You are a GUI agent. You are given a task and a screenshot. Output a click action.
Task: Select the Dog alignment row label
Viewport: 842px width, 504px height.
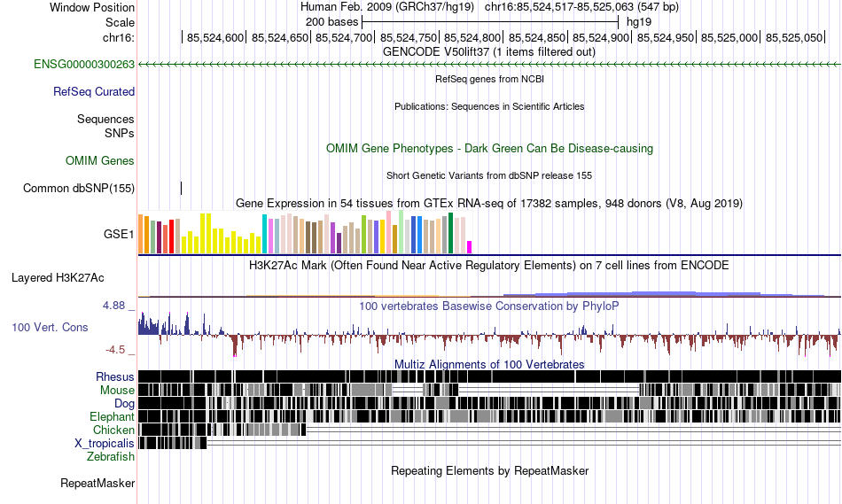(125, 404)
